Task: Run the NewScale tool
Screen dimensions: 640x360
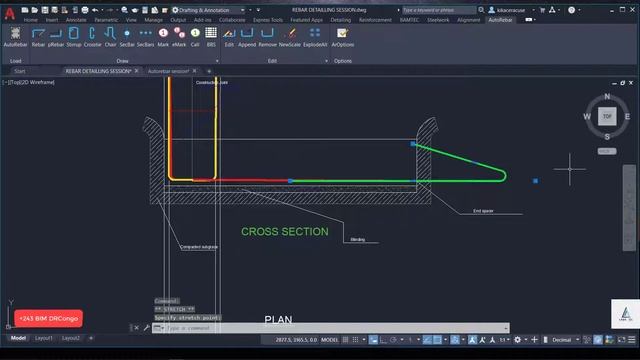Action: tap(290, 37)
